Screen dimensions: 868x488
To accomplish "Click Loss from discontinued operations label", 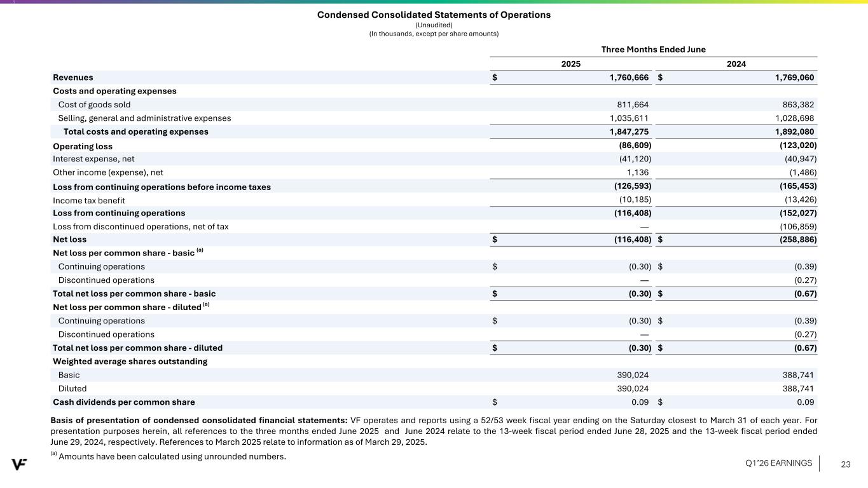I will click(141, 226).
